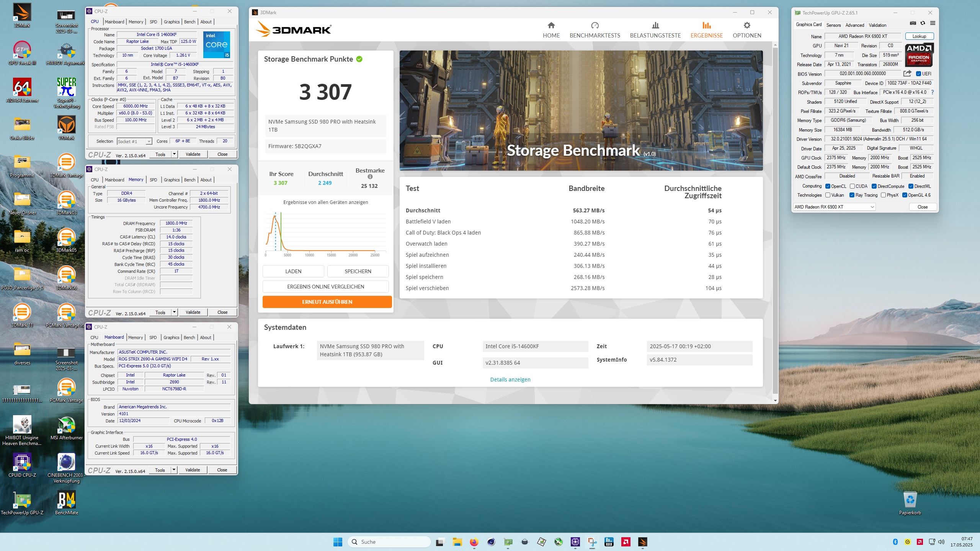Screen dimensions: 980x551
Task: Toggle Ray Tracing checkbox in GPU-Z
Action: (x=852, y=195)
